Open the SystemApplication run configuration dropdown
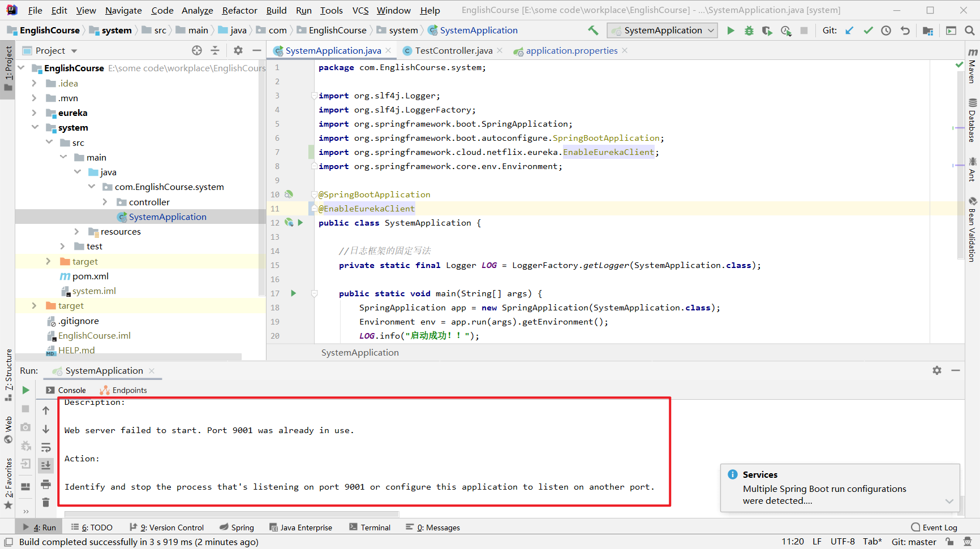 (662, 31)
